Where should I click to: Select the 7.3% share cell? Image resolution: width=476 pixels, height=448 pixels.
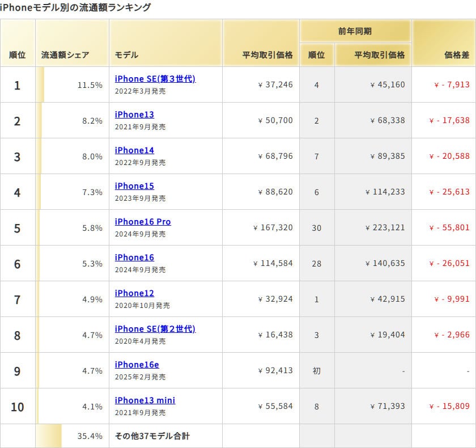click(73, 192)
